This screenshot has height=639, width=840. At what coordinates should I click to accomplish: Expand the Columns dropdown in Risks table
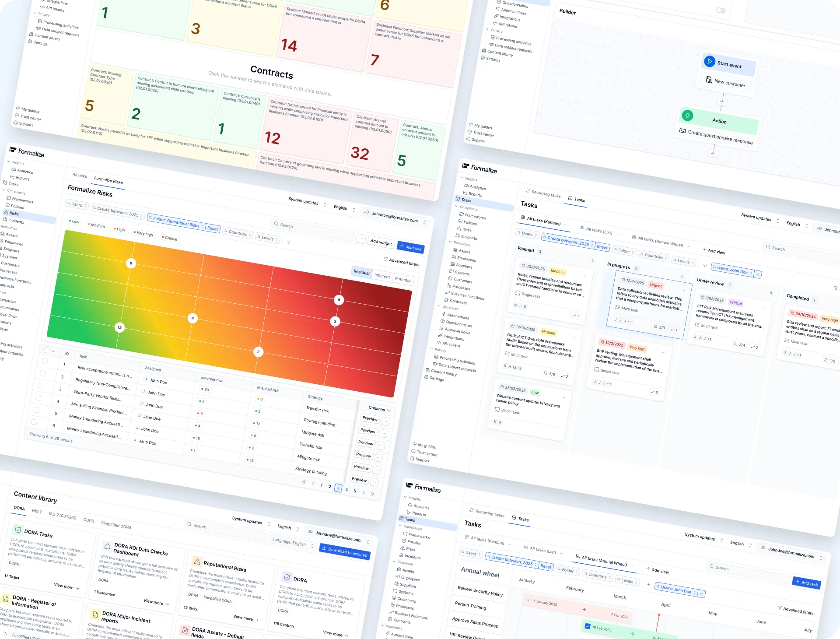click(379, 408)
